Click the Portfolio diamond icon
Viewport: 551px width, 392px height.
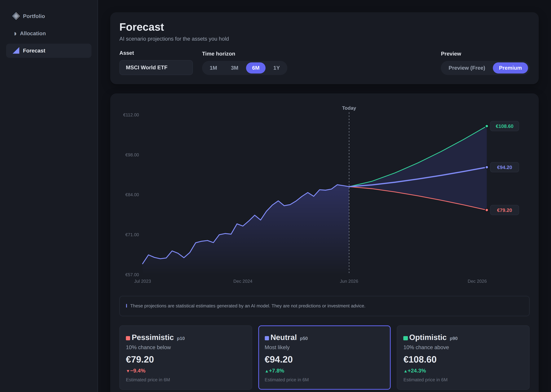[16, 16]
